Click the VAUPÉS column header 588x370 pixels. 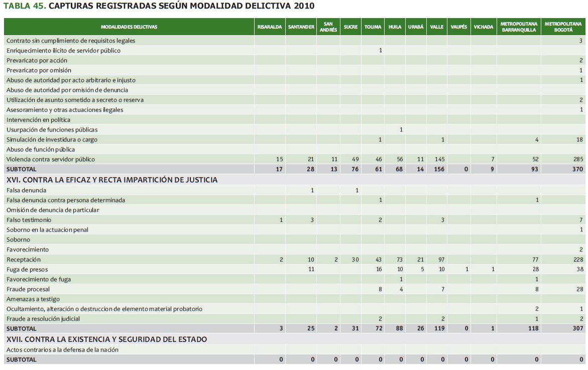458,27
